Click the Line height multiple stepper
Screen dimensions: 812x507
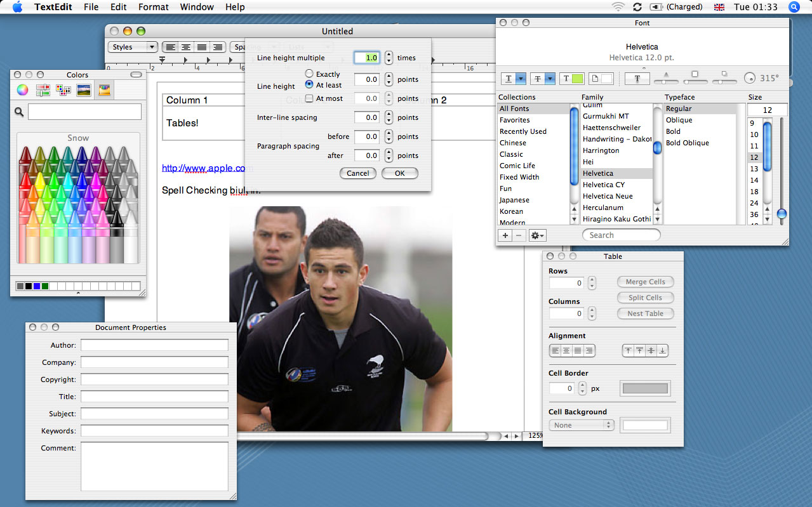tap(389, 58)
